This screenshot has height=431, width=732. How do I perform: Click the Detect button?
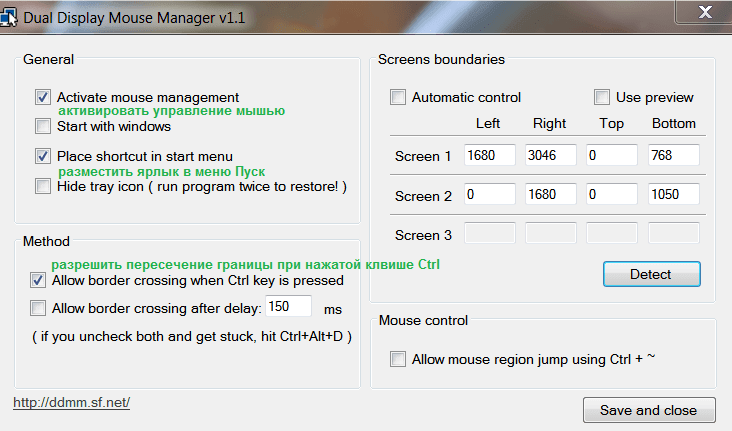651,274
